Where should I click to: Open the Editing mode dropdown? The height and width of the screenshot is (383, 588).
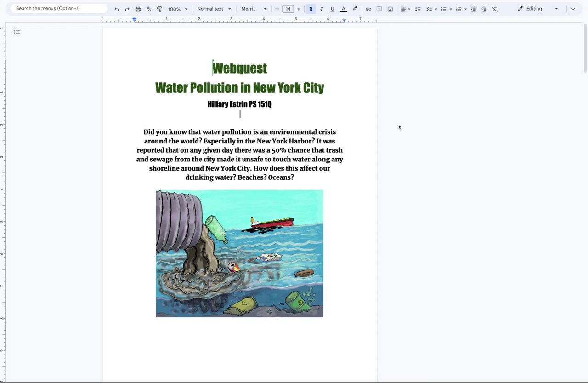538,9
